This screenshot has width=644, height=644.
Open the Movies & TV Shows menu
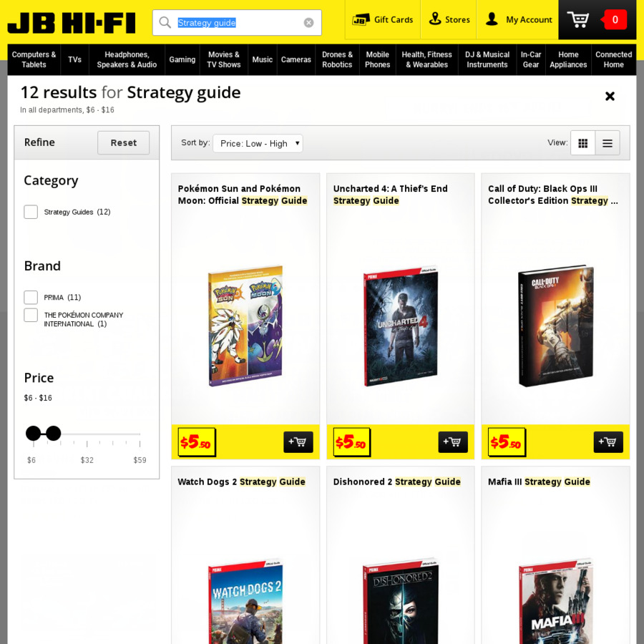pyautogui.click(x=223, y=59)
